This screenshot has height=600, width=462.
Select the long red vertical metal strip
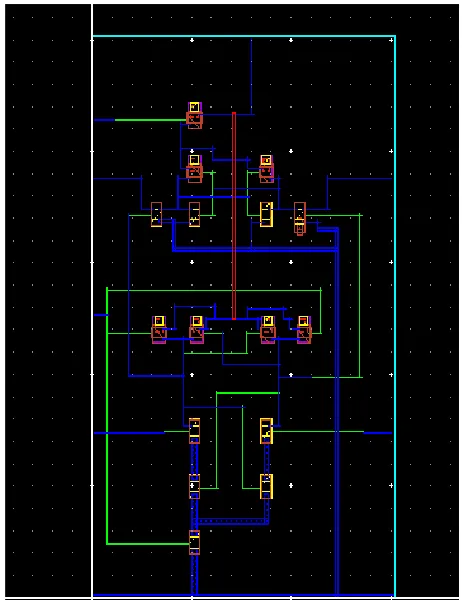pos(234,215)
